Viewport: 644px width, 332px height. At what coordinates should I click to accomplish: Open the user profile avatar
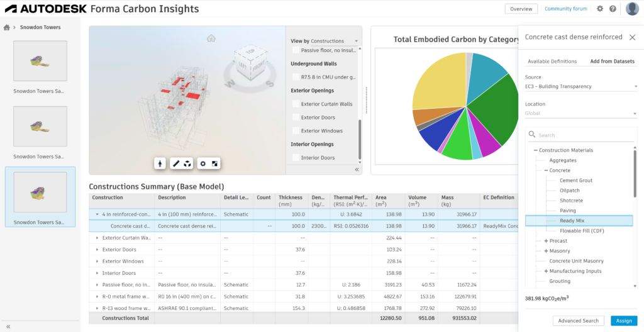pyautogui.click(x=632, y=9)
